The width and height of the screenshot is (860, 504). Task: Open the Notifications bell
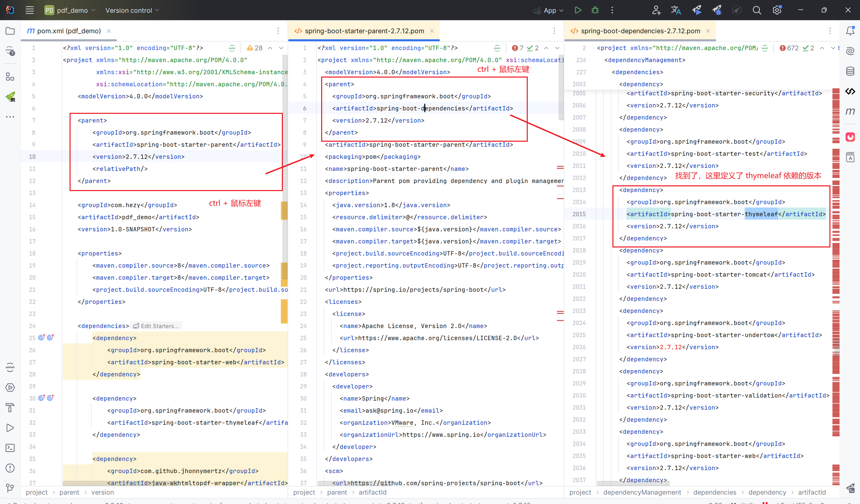tap(850, 31)
